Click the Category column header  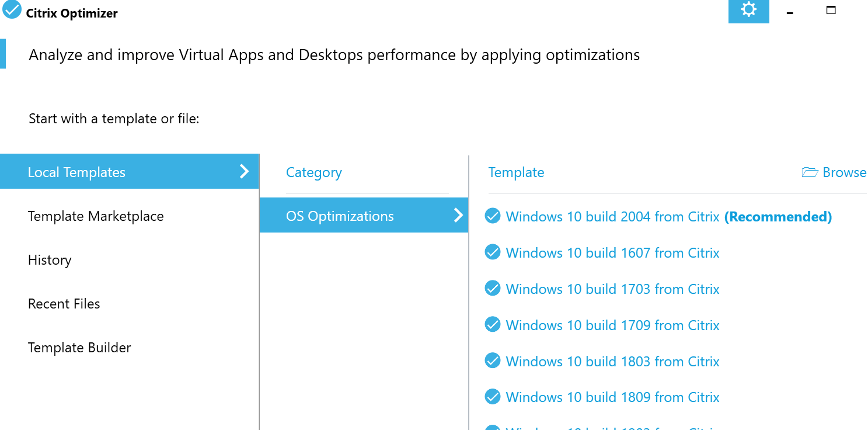pyautogui.click(x=314, y=173)
